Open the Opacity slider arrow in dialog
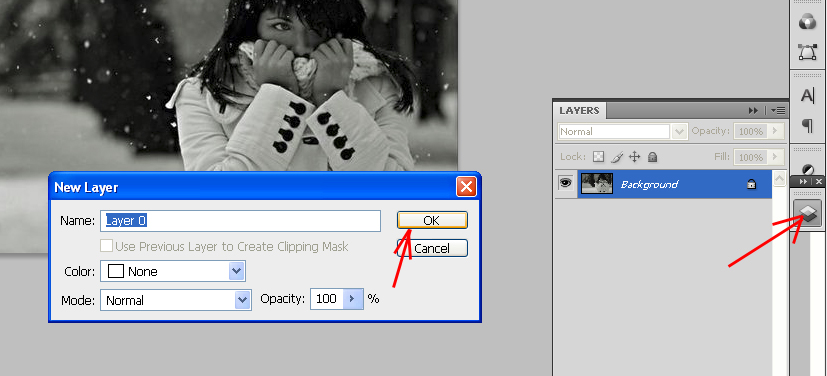Viewport: 827px width, 376px height. pyautogui.click(x=353, y=299)
